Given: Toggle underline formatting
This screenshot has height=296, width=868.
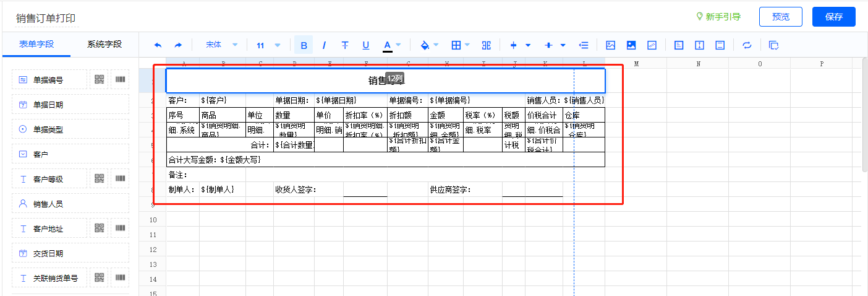Looking at the screenshot, I should point(365,45).
